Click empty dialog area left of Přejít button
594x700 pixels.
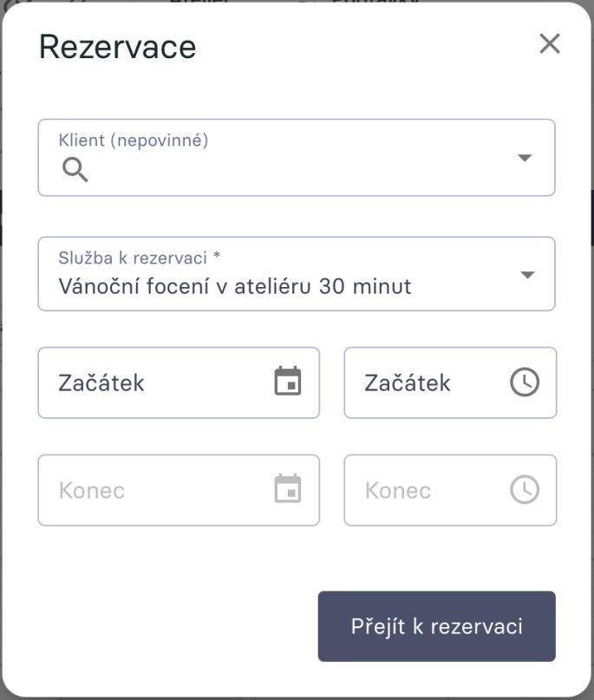pyautogui.click(x=173, y=626)
